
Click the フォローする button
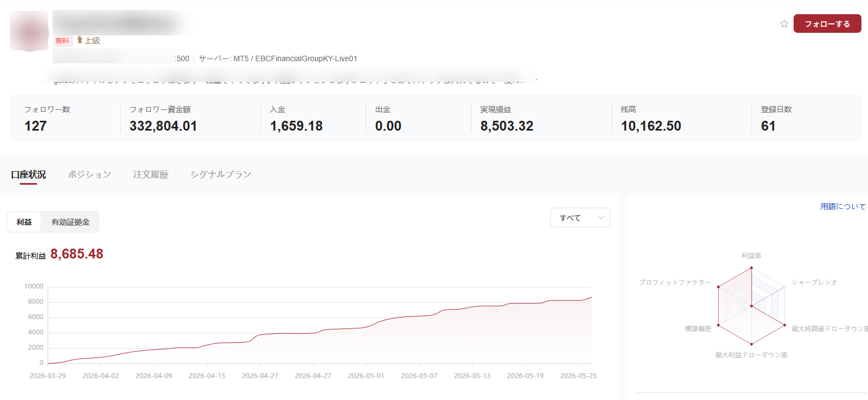point(827,23)
